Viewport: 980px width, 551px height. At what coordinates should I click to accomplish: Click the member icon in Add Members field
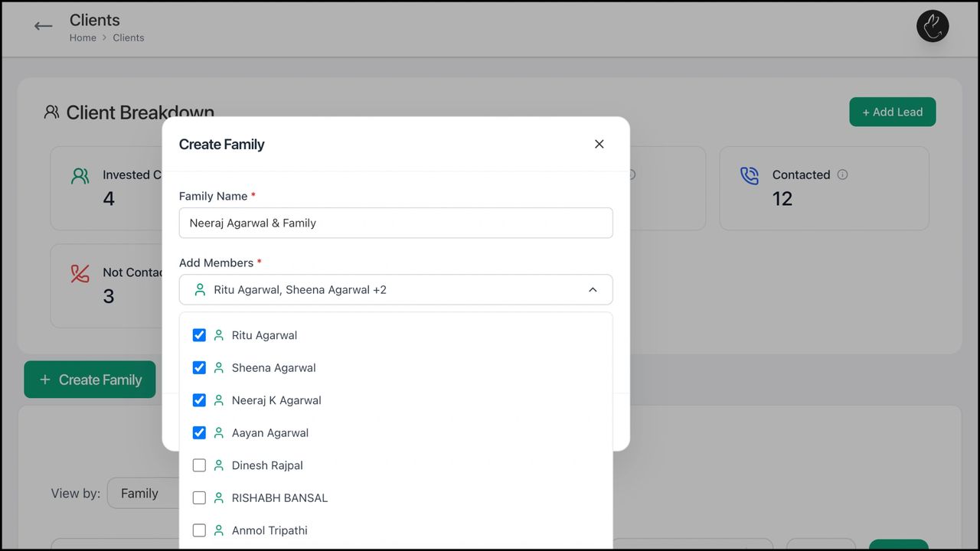click(200, 289)
